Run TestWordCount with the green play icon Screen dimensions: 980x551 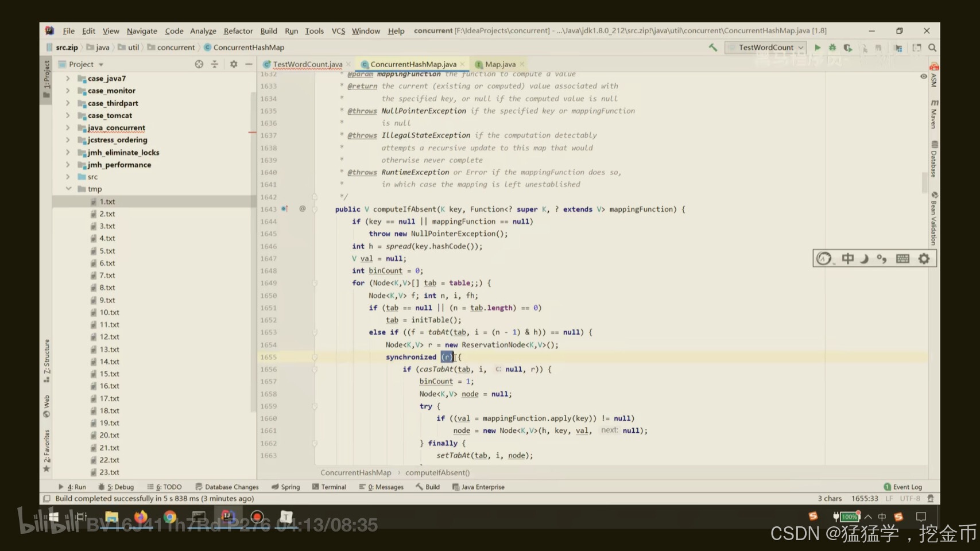click(x=818, y=48)
